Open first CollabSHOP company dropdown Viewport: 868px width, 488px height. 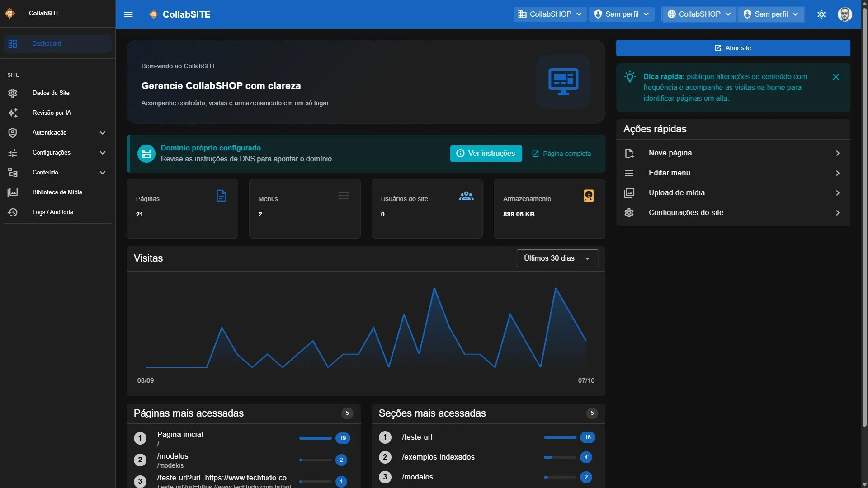click(550, 14)
